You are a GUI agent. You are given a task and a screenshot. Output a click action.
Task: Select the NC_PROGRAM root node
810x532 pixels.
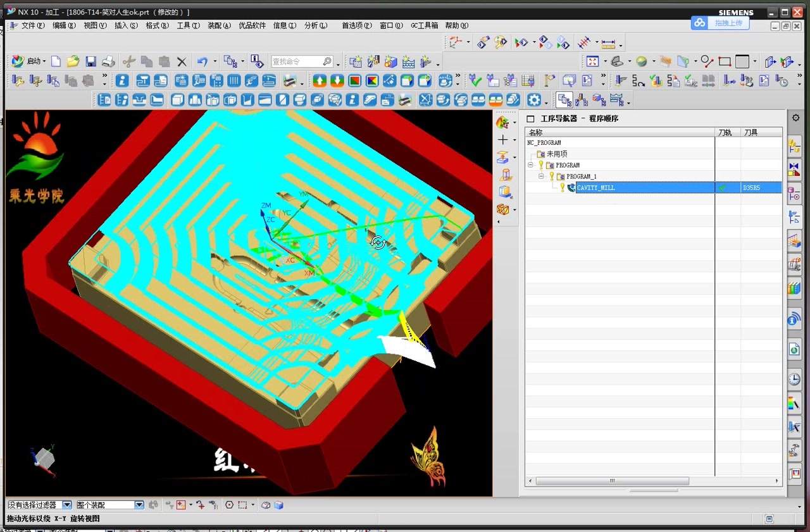pyautogui.click(x=544, y=142)
